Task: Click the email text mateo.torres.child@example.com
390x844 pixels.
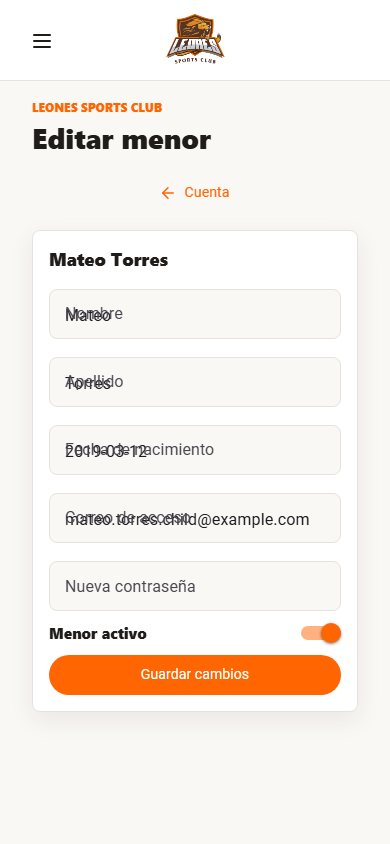Action: pyautogui.click(x=187, y=520)
